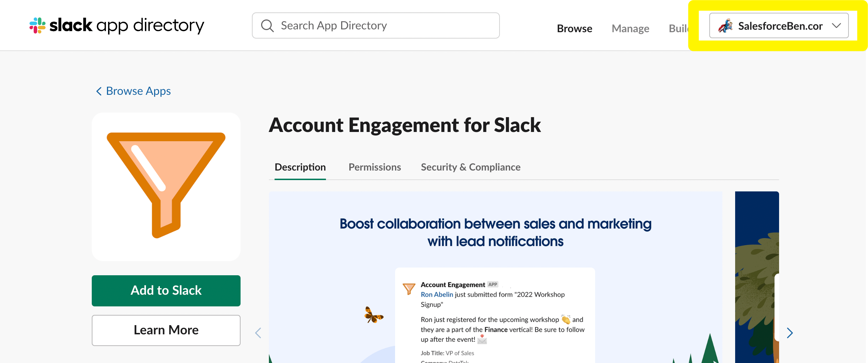Click the Account Engagement funnel app icon
The height and width of the screenshot is (363, 868).
click(x=166, y=186)
